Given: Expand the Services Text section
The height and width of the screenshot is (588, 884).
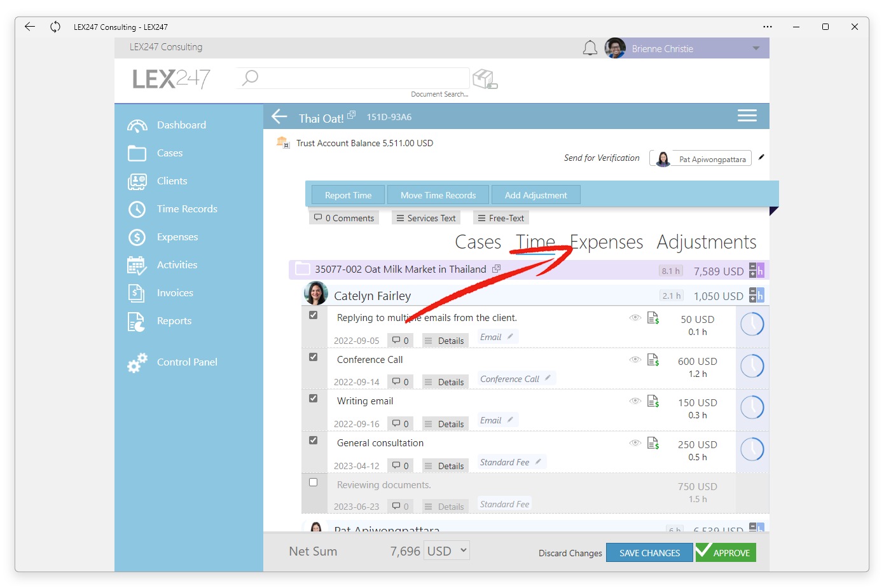Looking at the screenshot, I should (426, 218).
